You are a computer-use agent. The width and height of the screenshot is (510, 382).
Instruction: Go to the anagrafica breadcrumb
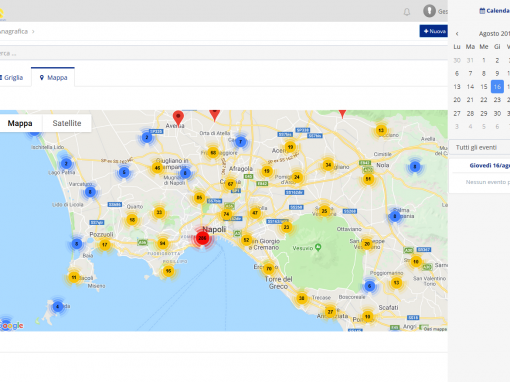[x=14, y=31]
